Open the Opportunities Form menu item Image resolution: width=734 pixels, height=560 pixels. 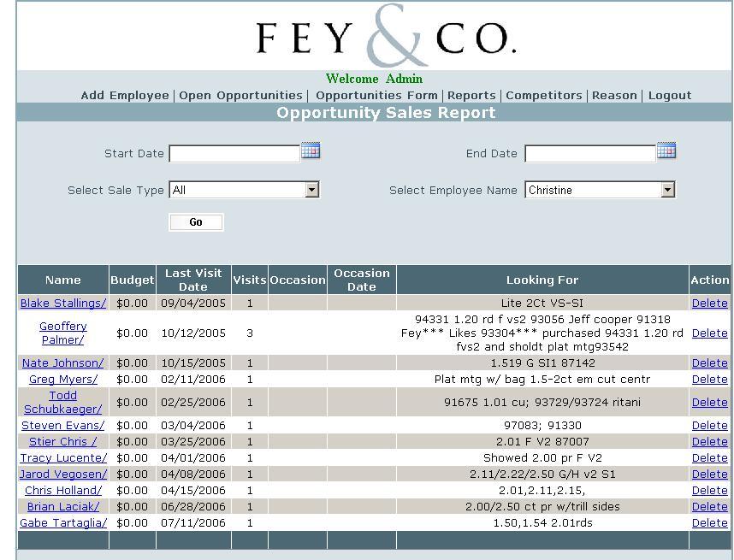(x=376, y=96)
